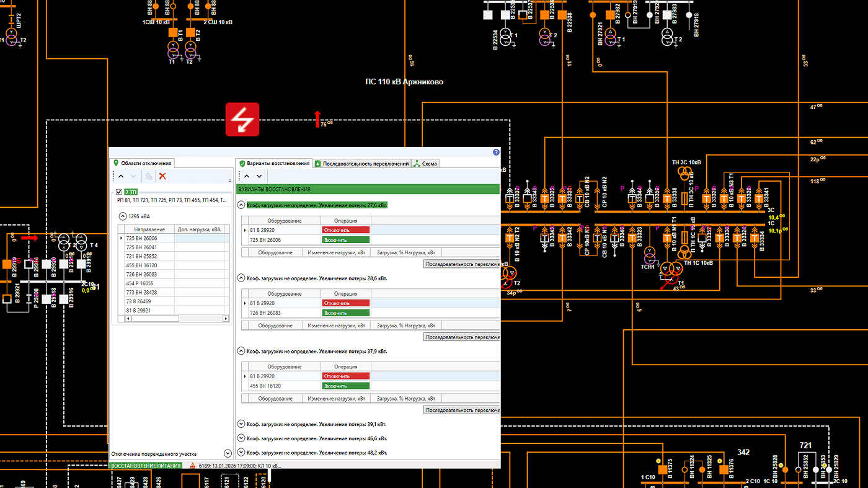Expand the Отключение поврежденного участка section

click(x=228, y=454)
